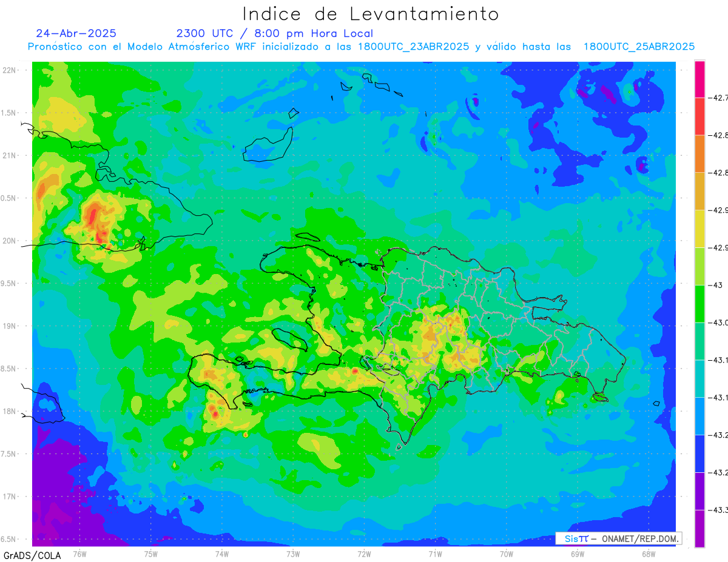Click the dark gold swatch in the legend
The height and width of the screenshot is (562, 728).
pos(699,192)
